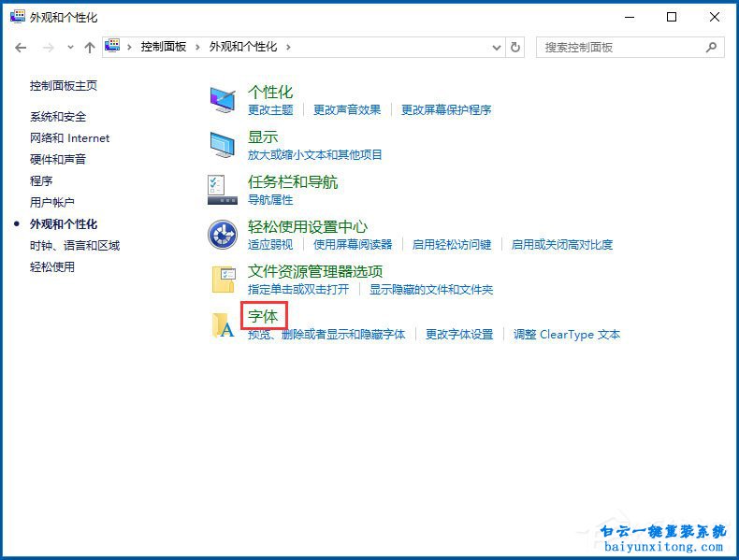Click 导航属性 link

270,200
